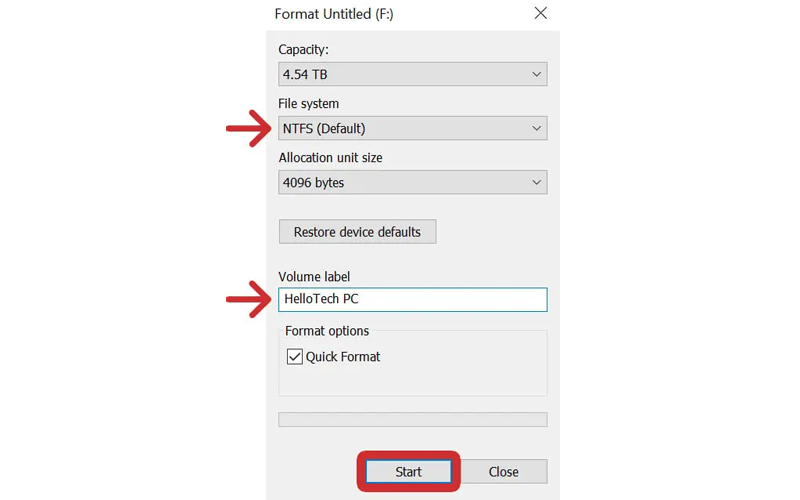Open the 4096 bytes allocation size list

pyautogui.click(x=400, y=183)
